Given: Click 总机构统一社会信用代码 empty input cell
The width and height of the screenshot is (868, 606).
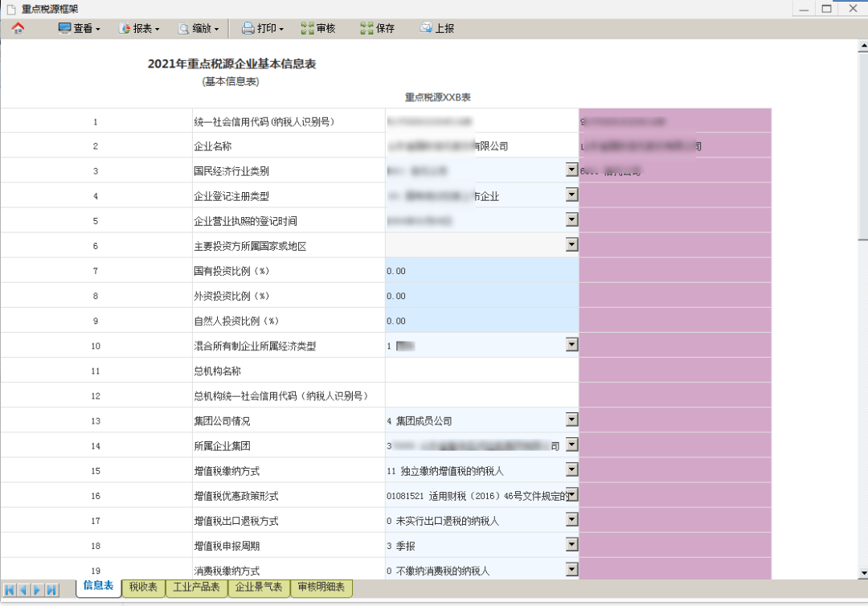Looking at the screenshot, I should coord(481,395).
